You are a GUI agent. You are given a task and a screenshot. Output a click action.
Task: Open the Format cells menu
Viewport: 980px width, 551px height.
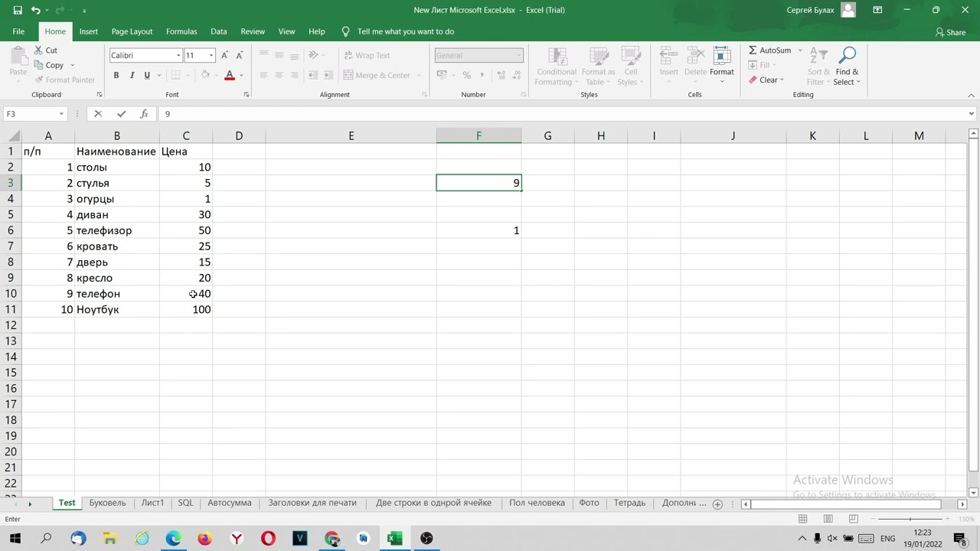pyautogui.click(x=722, y=67)
